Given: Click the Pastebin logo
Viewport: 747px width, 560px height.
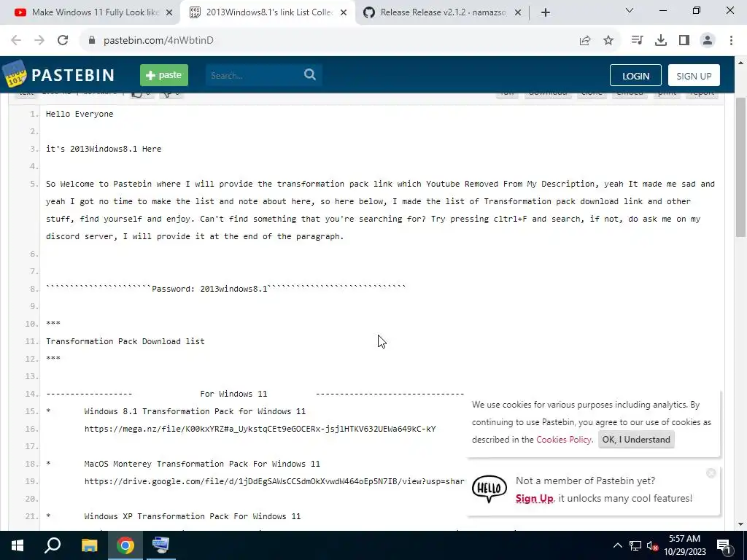Looking at the screenshot, I should click(58, 75).
